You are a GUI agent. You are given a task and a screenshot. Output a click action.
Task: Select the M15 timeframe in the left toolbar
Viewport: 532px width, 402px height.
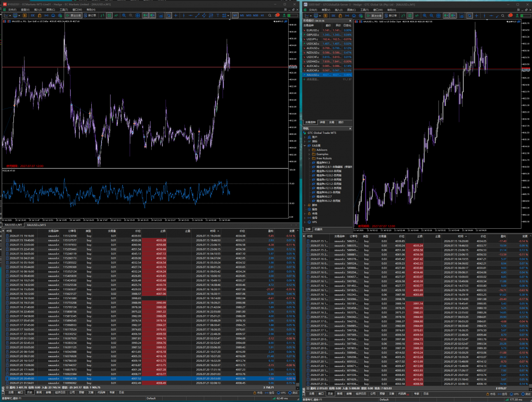coord(248,16)
